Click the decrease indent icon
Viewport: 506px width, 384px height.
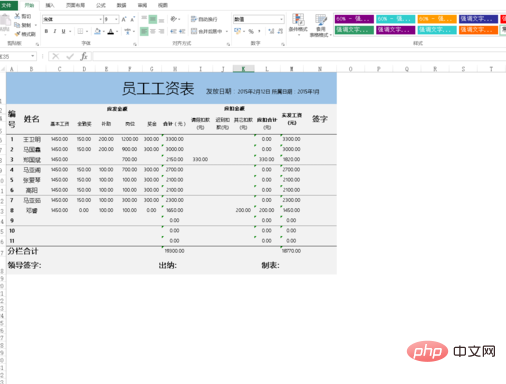(x=173, y=31)
